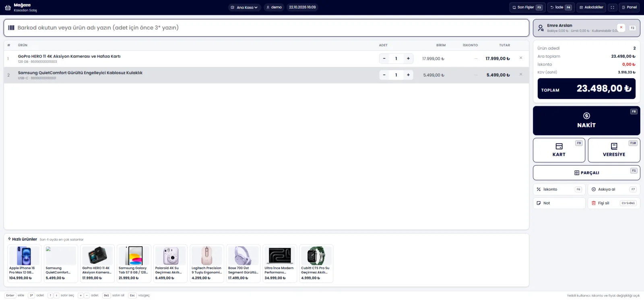
Task: Add Logitech Precision mouse quick product
Action: tap(207, 263)
